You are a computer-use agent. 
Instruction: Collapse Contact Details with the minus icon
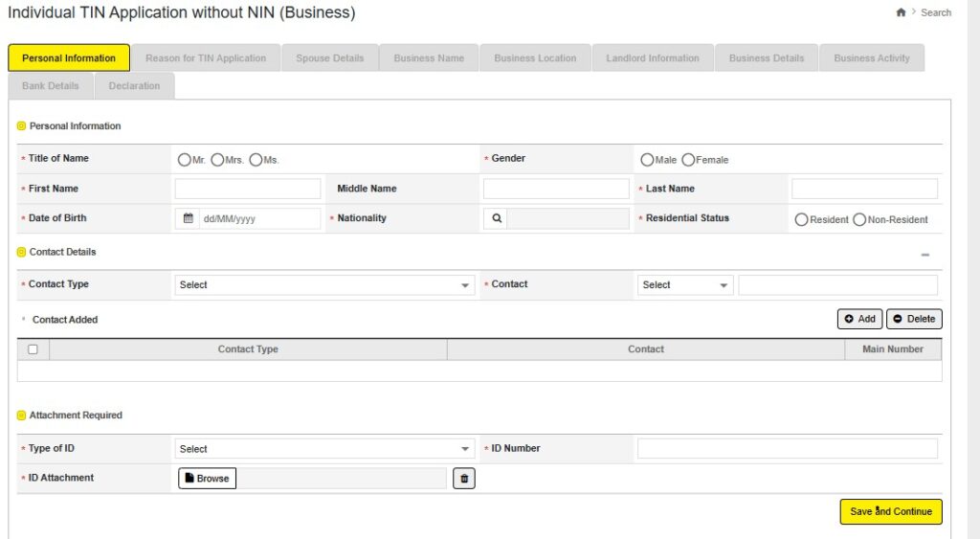pyautogui.click(x=925, y=255)
